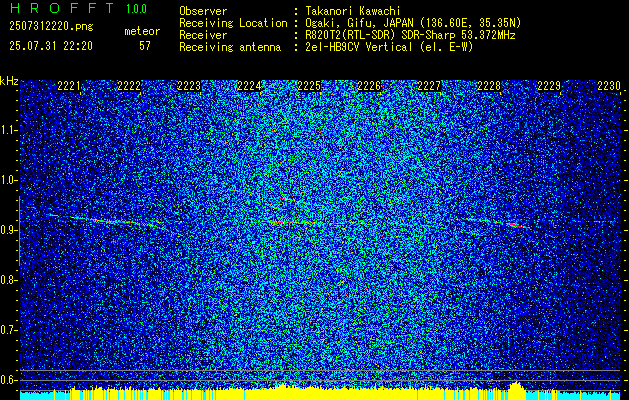Click the 2225 time marker

pos(309,86)
